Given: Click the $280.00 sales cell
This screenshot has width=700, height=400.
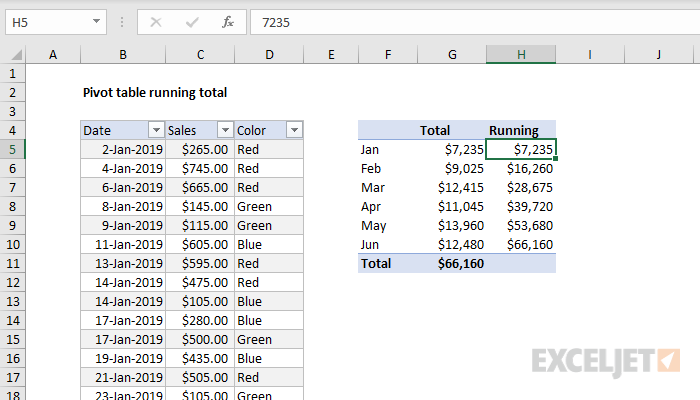Looking at the screenshot, I should [x=200, y=321].
